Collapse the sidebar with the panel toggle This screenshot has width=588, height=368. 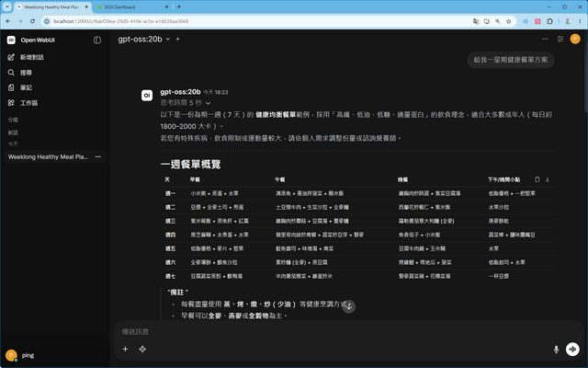click(x=97, y=40)
